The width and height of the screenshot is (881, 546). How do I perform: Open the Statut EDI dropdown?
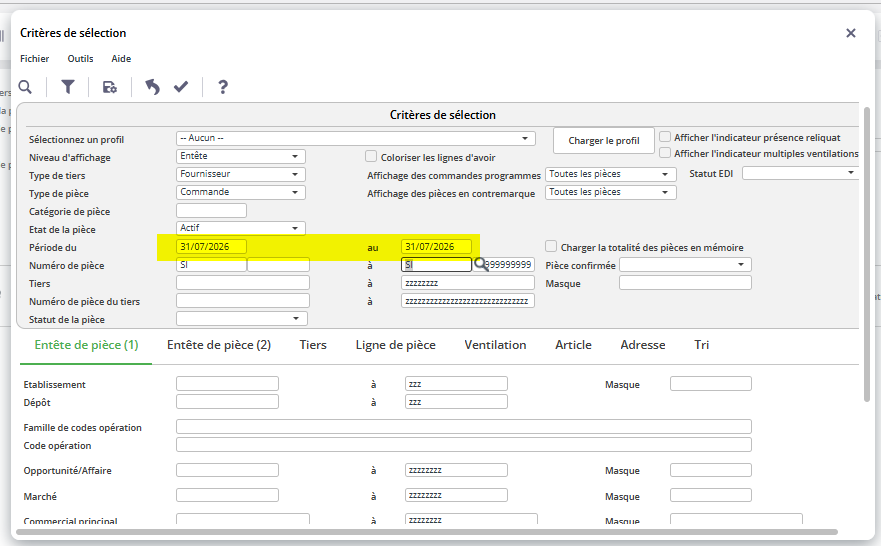800,173
